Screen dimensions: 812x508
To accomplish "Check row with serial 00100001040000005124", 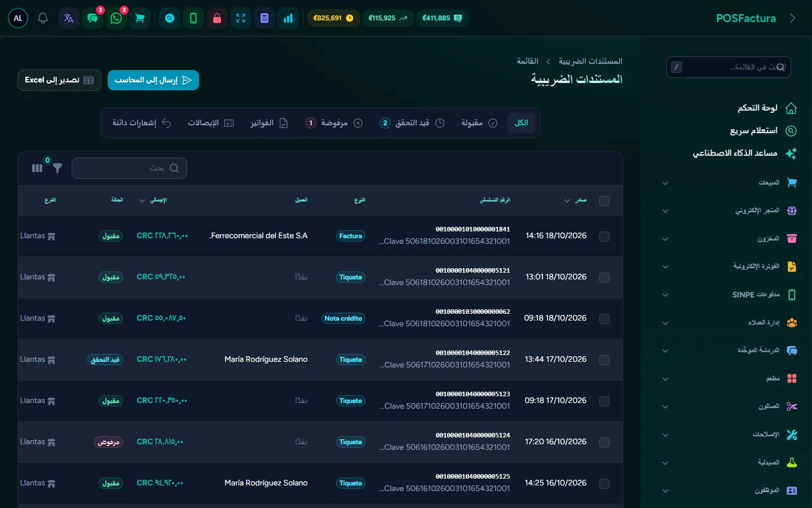I will [x=604, y=443].
